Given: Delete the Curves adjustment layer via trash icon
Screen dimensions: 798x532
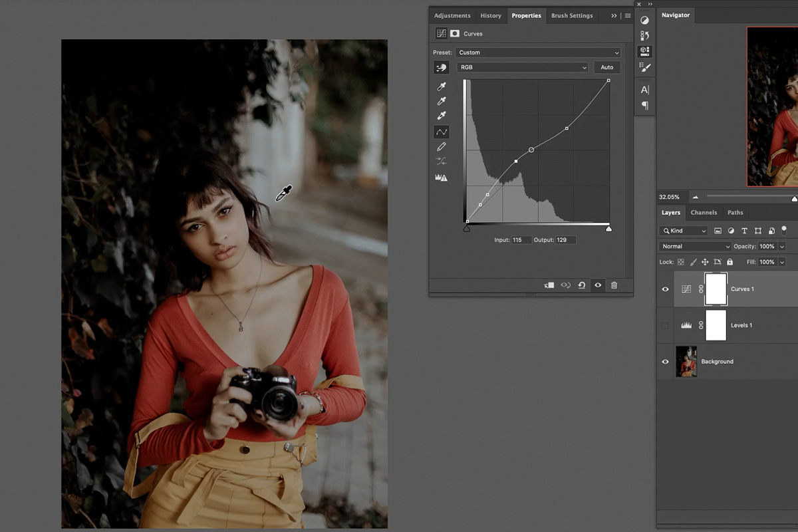Looking at the screenshot, I should pyautogui.click(x=614, y=285).
